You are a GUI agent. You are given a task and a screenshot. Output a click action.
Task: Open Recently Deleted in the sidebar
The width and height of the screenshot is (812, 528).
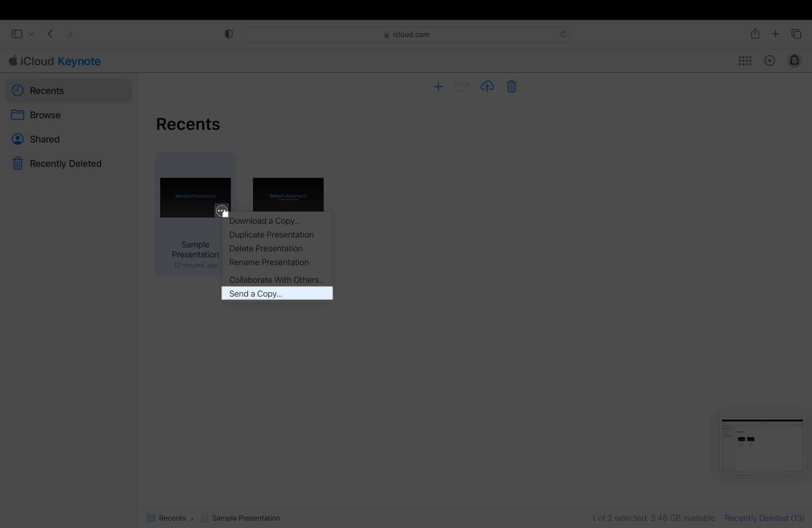69,163
